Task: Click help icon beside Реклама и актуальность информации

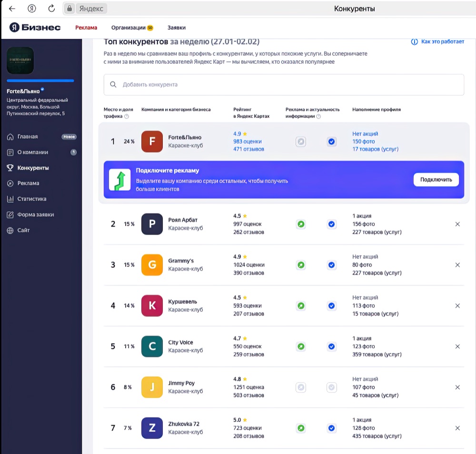Action: [x=318, y=116]
